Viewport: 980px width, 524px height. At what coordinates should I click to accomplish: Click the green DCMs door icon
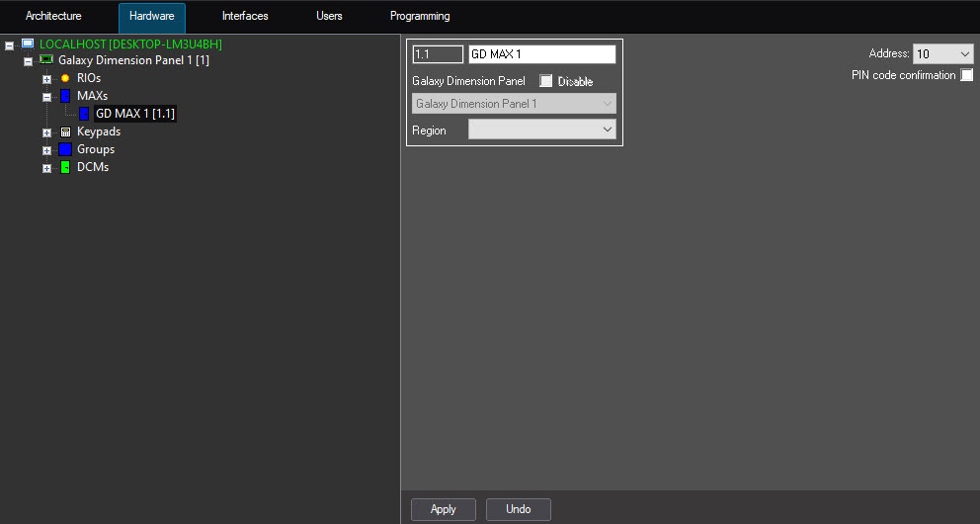click(x=65, y=167)
